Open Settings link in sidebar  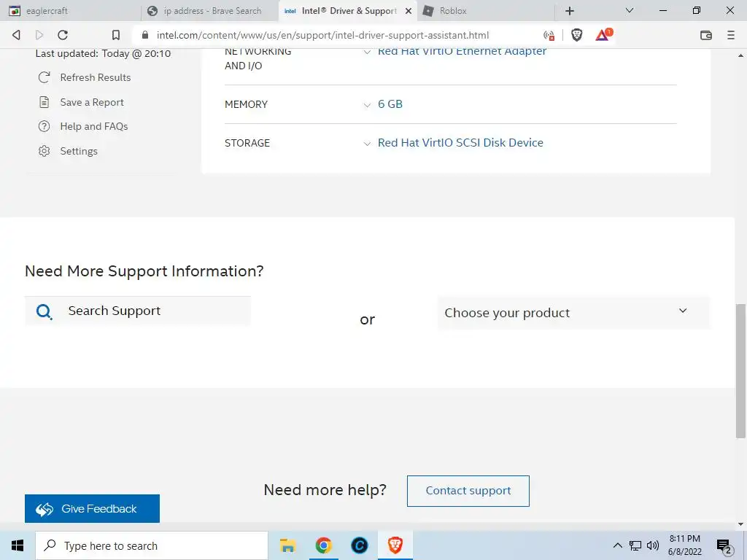(x=79, y=151)
